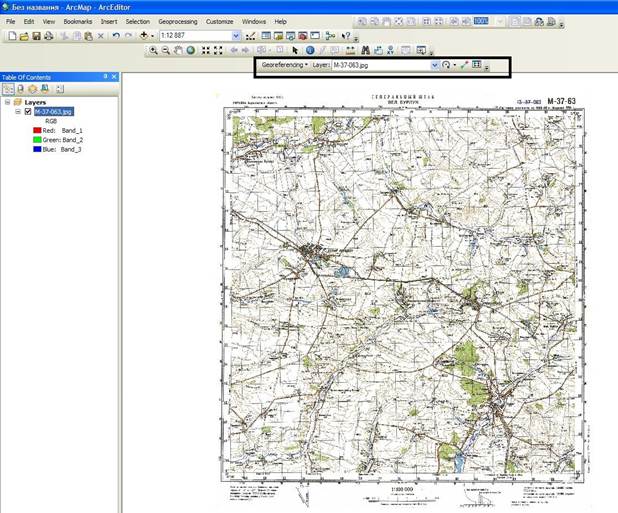Select the M-37-063.jpg layer name
This screenshot has width=618, height=513.
[x=54, y=112]
